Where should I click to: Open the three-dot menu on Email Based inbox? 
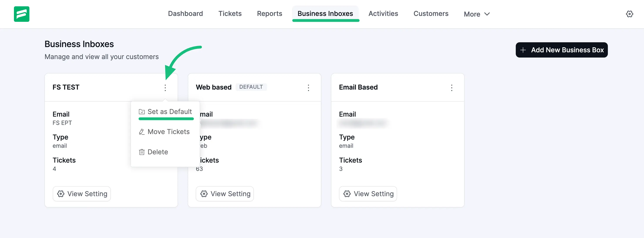pos(452,88)
